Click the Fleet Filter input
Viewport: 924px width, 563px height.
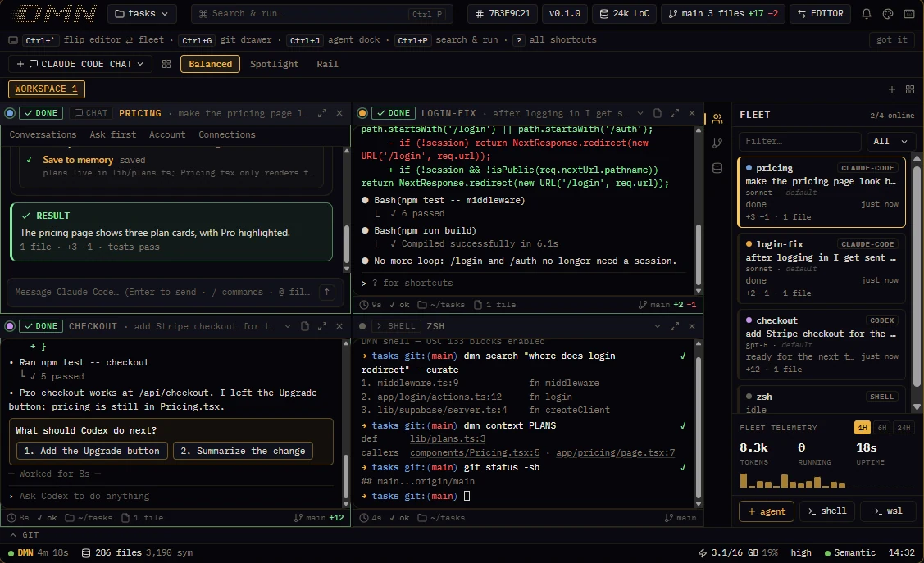coord(799,141)
